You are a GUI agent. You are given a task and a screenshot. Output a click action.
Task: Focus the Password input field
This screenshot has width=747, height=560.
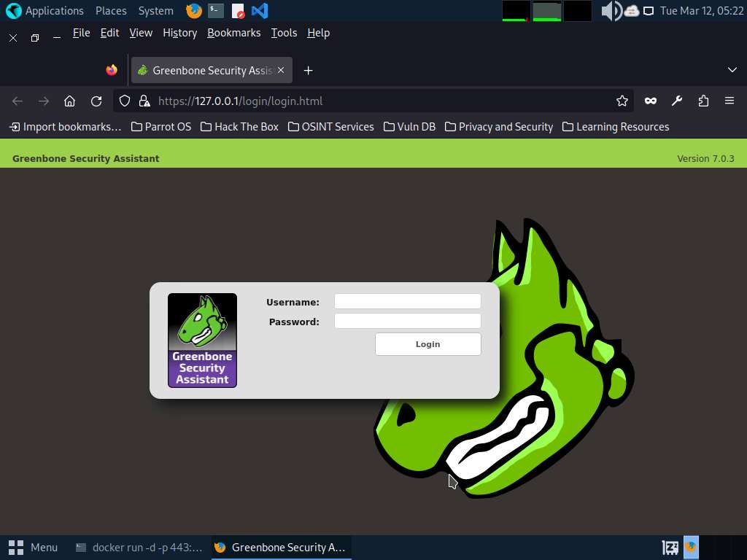[407, 322]
